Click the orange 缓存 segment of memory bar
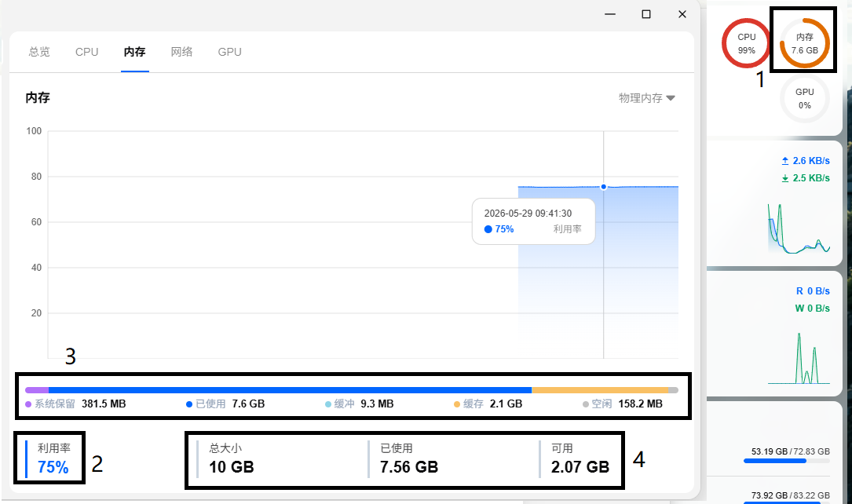Screen dimensions: 852x504 coord(600,390)
